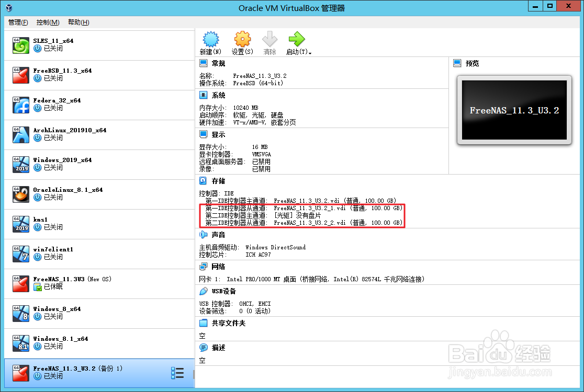Click the 显示 (Display) section header
584x392 pixels.
click(218, 135)
